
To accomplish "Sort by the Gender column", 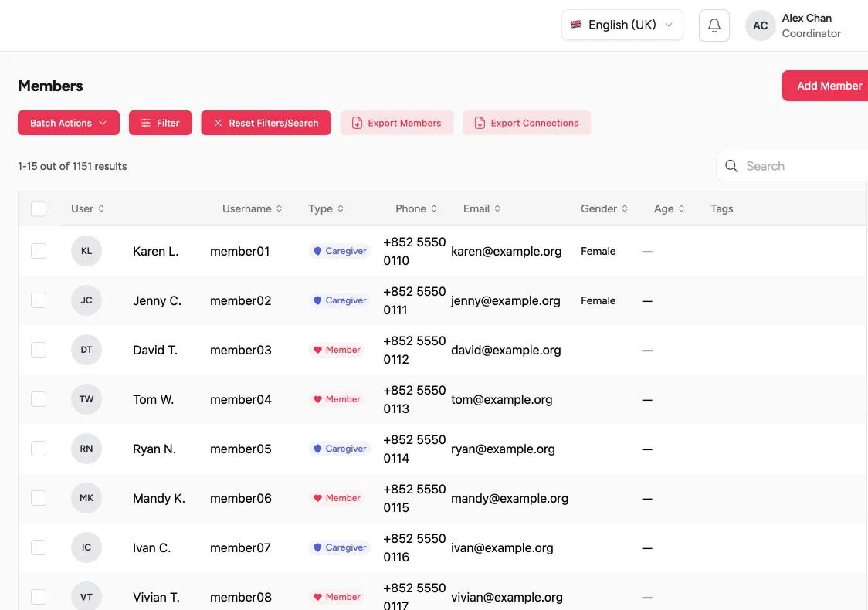I will point(604,208).
